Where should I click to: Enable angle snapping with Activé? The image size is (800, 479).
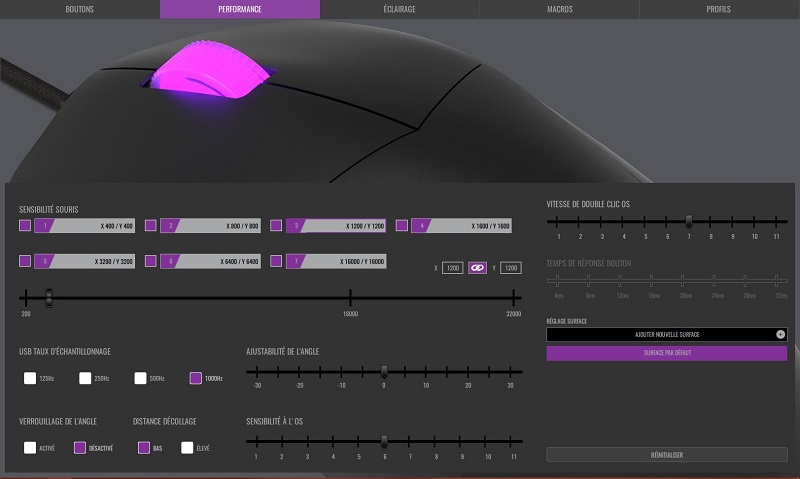click(30, 448)
